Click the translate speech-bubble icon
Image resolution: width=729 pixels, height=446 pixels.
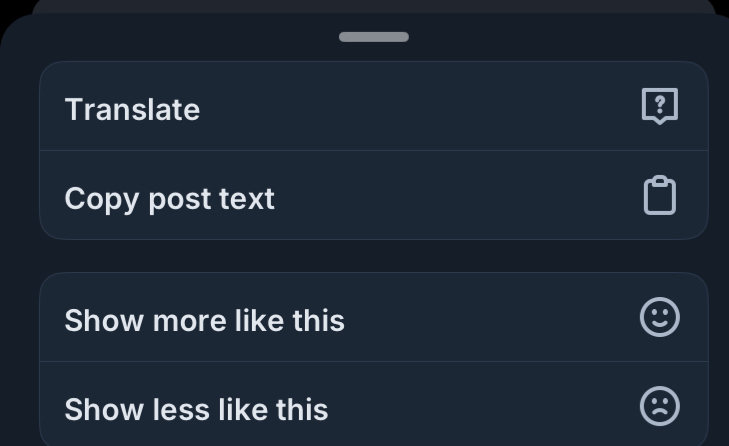click(x=659, y=106)
